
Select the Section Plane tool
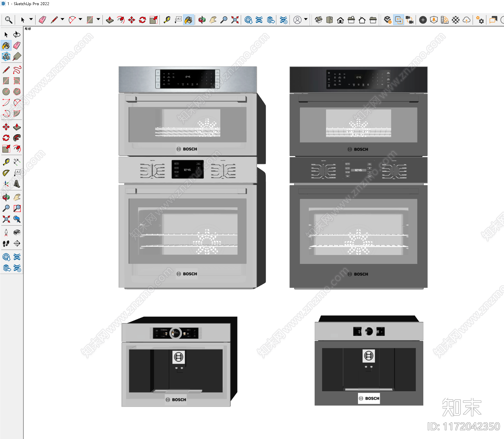(17, 244)
